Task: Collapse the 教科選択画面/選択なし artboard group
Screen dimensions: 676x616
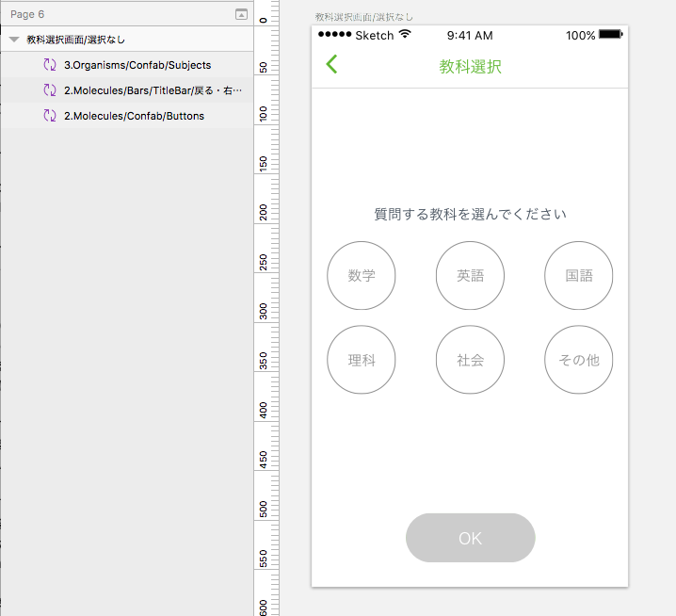Action: (14, 40)
